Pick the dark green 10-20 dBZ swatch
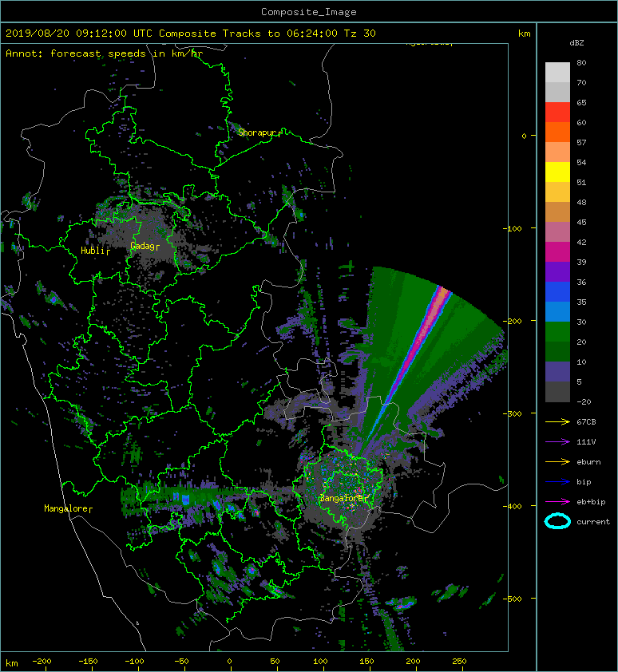Screen dimensions: 618x672 coord(557,351)
